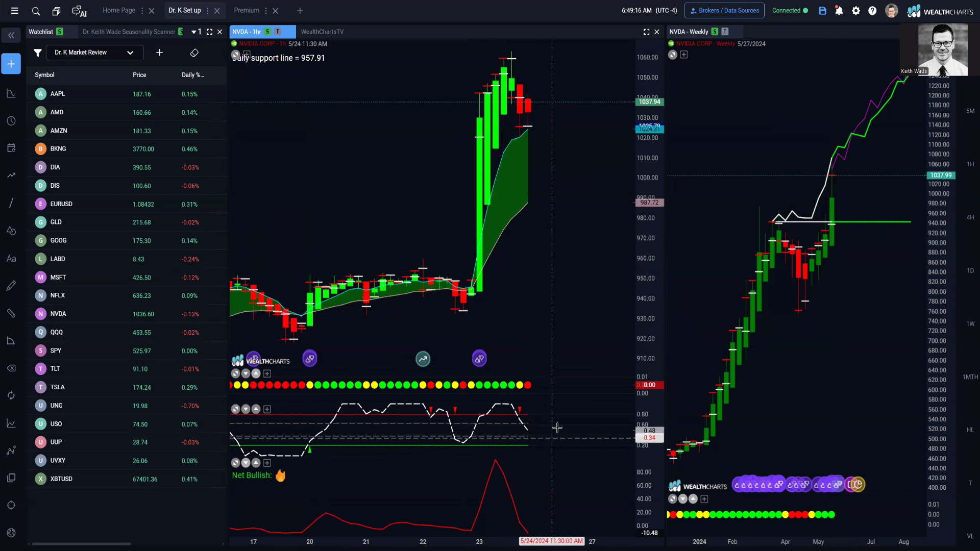The image size is (980, 551).
Task: Select the Watchlist tab
Action: [41, 32]
